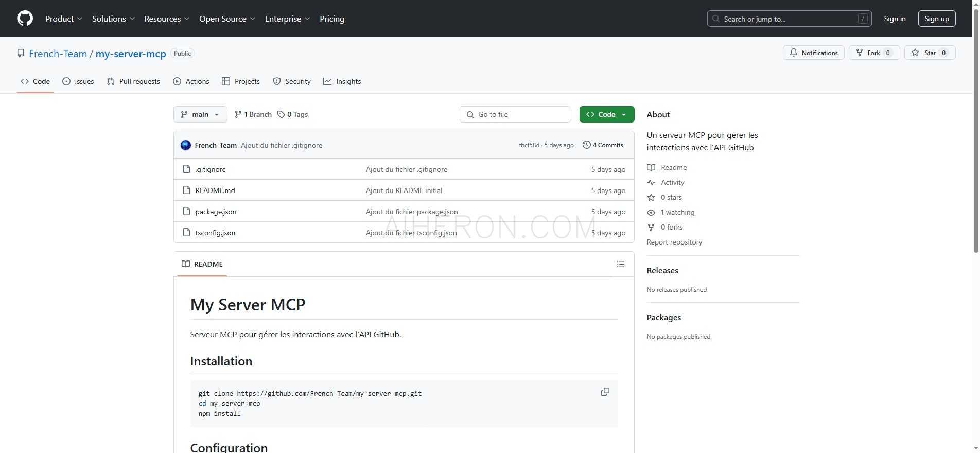Open the Open Source dropdown
Screen dimensions: 980x453
[x=227, y=19]
